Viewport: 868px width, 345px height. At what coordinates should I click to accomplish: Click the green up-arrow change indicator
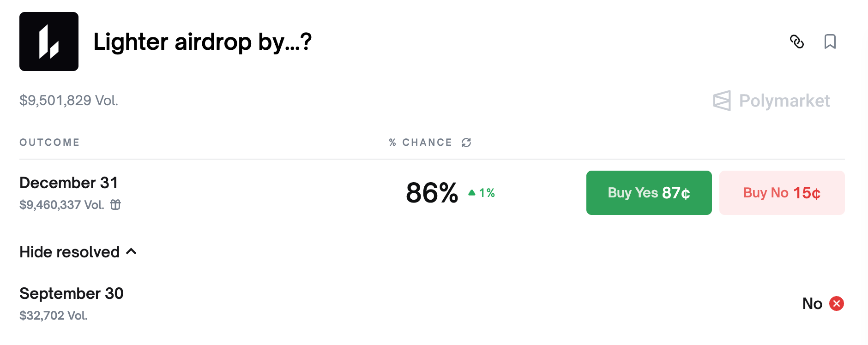click(x=472, y=193)
